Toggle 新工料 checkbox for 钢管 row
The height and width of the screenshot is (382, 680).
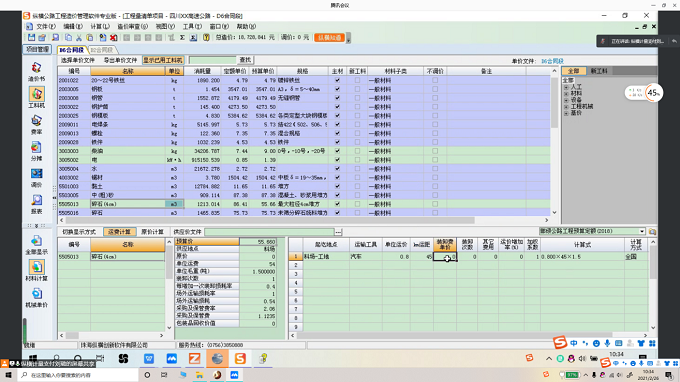(x=357, y=98)
